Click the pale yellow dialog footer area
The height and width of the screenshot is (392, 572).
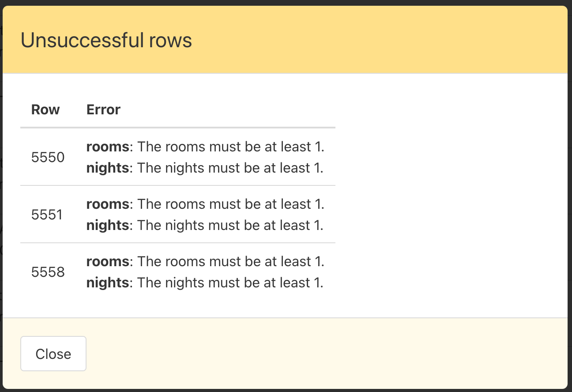(x=327, y=353)
